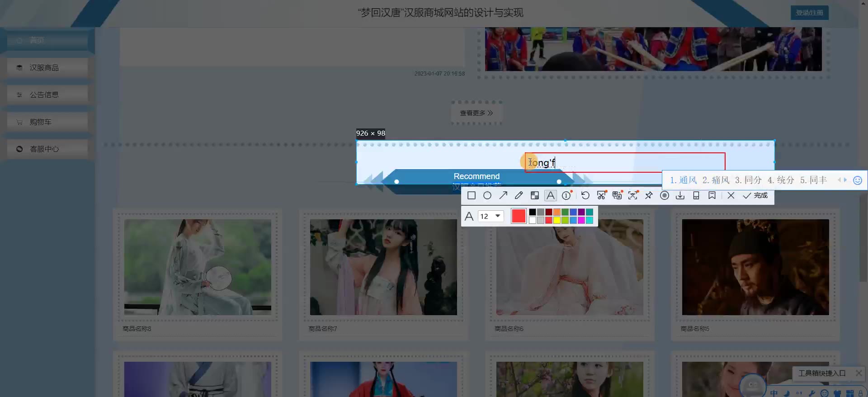Select the arrow annotation tool
Image resolution: width=868 pixels, height=397 pixels.
pos(503,195)
